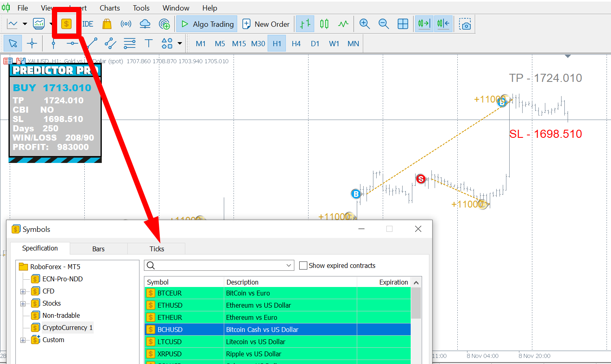Click into the symbol search field

coord(219,266)
